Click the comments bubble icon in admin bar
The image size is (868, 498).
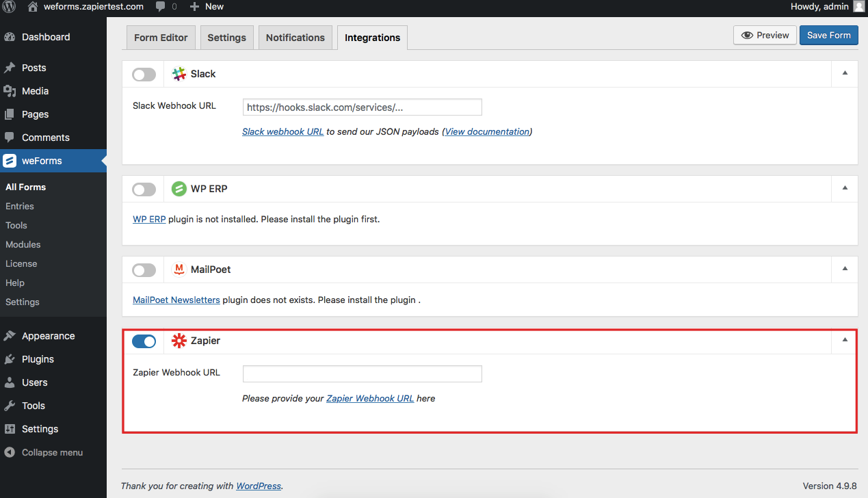tap(160, 7)
